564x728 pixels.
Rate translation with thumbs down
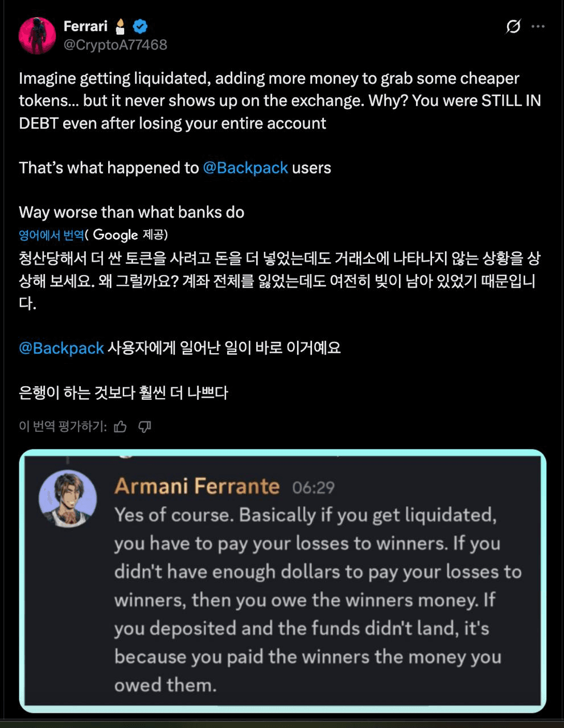coord(145,427)
